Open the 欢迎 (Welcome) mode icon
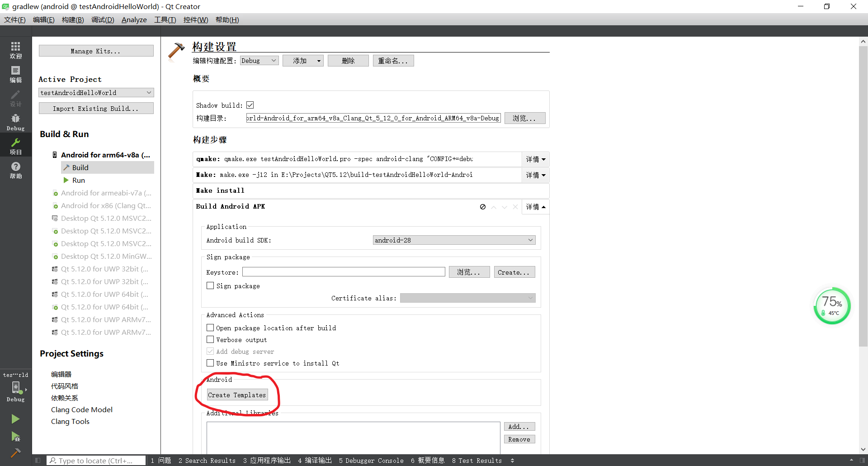The height and width of the screenshot is (466, 868). click(15, 50)
